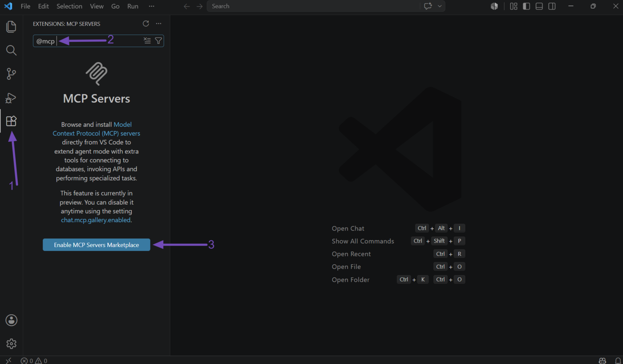Go forward using the right arrow

pos(199,6)
